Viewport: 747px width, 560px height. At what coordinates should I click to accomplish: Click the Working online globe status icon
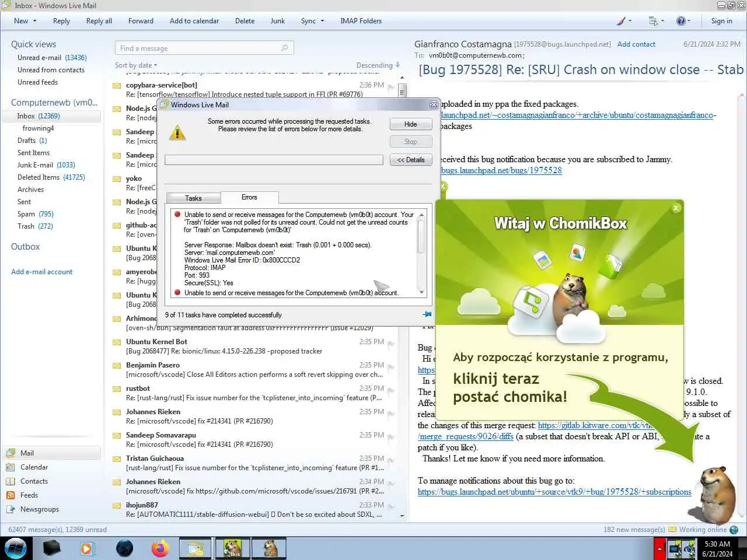734,530
